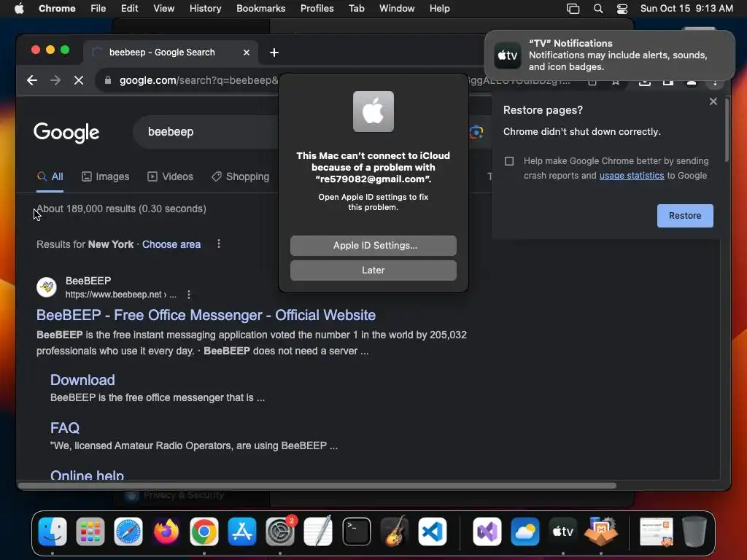Open the Trash in the Dock

tap(694, 532)
